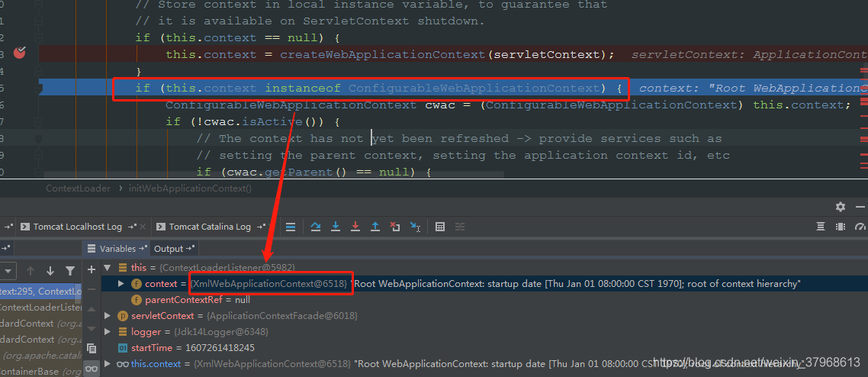
Task: Move watch down in variables sidebar
Action: pos(92,329)
